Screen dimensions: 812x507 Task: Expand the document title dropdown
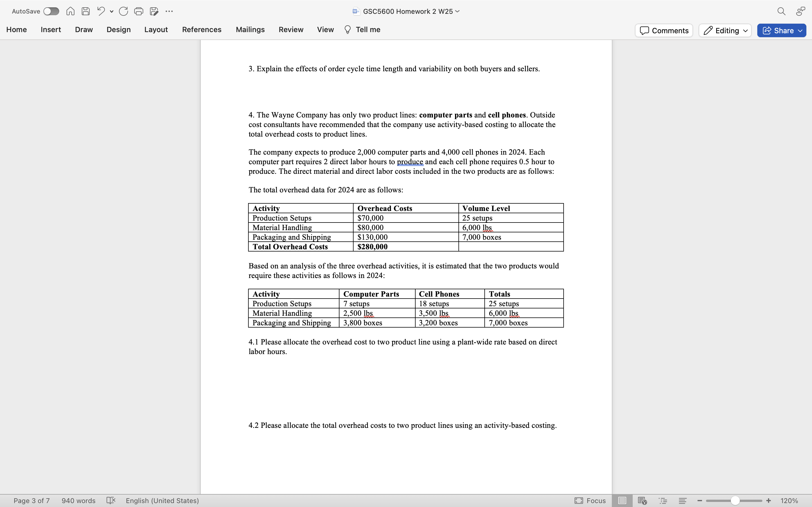457,11
